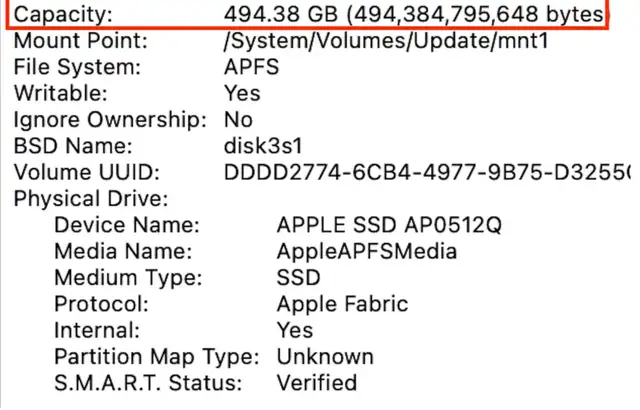Click the File System label
This screenshot has width=640, height=410.
pyautogui.click(x=77, y=67)
